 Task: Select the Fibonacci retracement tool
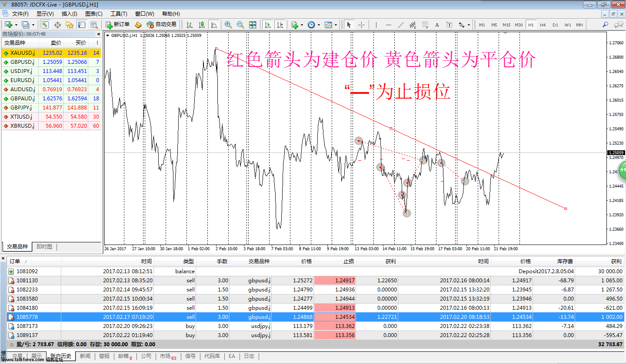coord(425,25)
